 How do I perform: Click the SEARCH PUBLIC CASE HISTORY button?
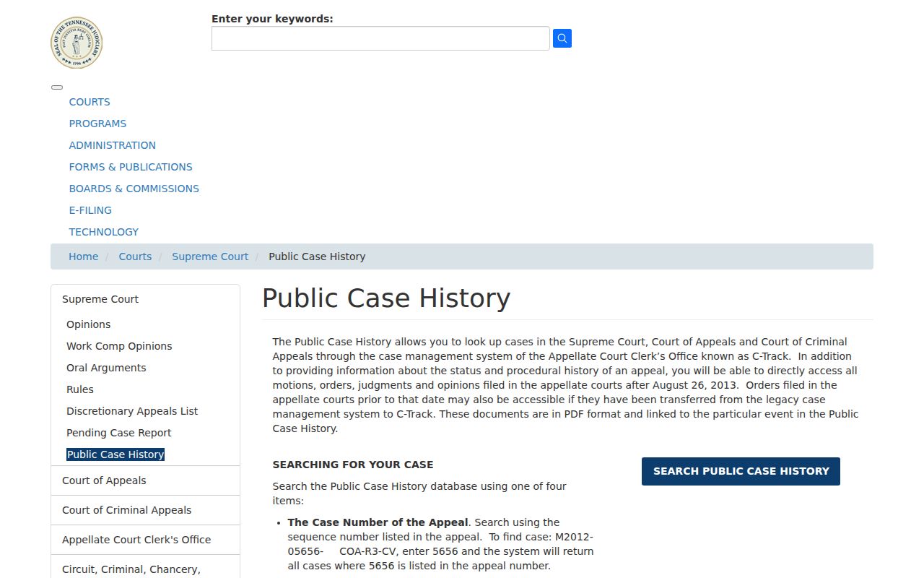click(x=741, y=471)
